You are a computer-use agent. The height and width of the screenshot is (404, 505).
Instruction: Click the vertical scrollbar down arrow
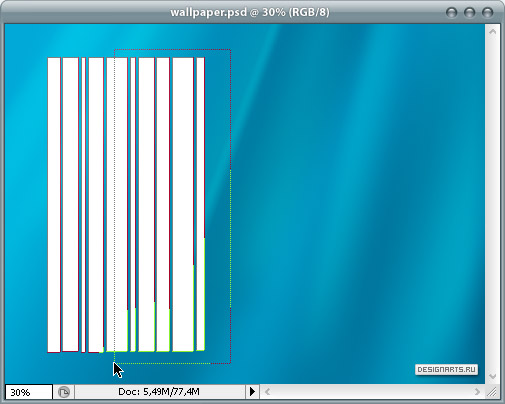[x=493, y=376]
